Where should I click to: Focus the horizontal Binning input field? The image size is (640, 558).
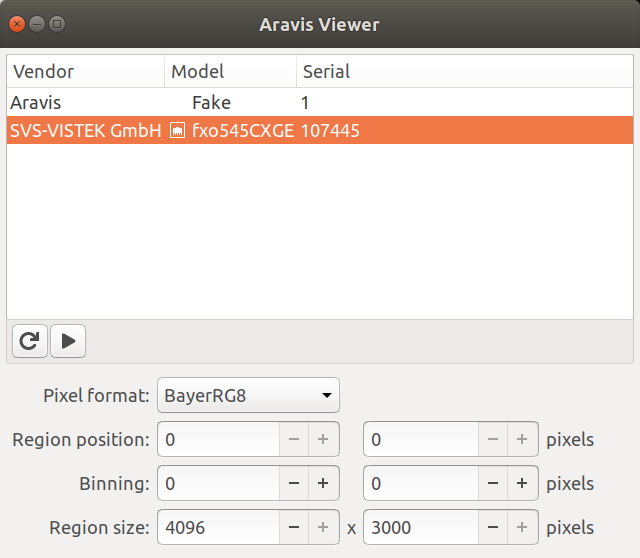[x=219, y=483]
